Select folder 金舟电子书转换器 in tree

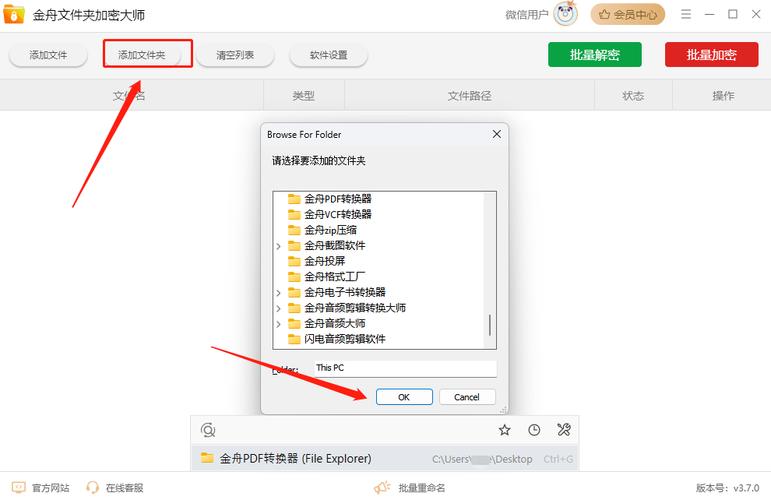[345, 292]
